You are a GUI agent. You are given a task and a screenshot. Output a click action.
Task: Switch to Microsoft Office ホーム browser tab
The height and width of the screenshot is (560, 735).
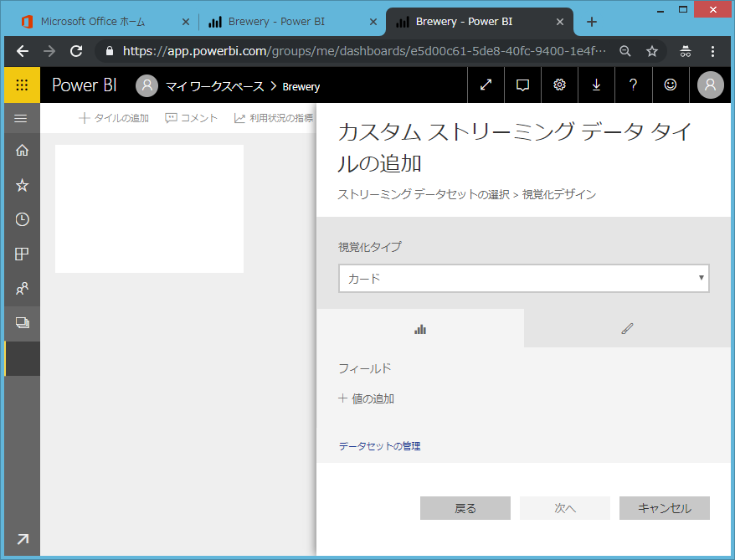coord(93,22)
